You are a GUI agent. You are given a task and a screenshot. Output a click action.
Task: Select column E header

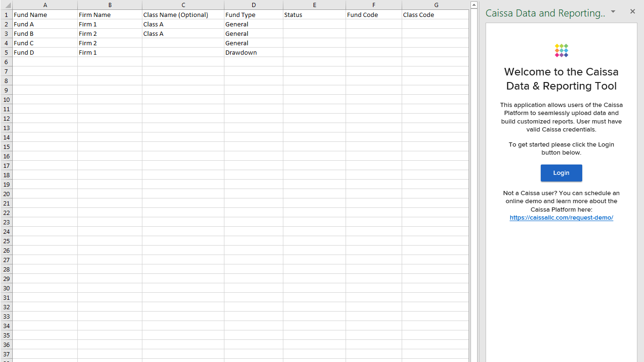(314, 5)
